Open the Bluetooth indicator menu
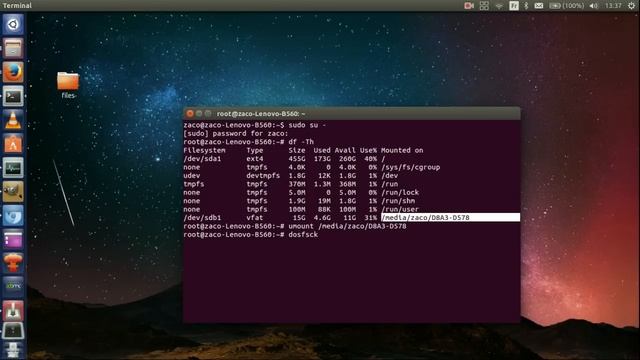640x360 pixels. 526,6
